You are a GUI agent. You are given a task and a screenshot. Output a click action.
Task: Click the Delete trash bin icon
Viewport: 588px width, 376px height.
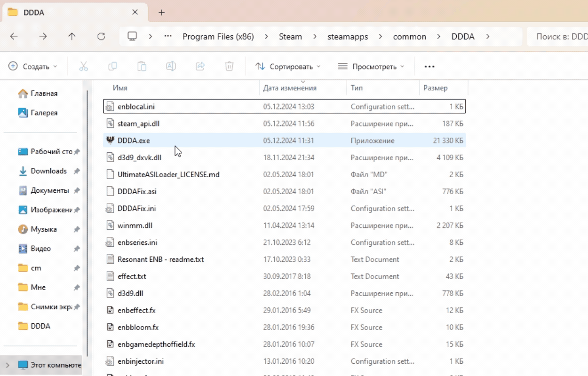click(x=229, y=66)
